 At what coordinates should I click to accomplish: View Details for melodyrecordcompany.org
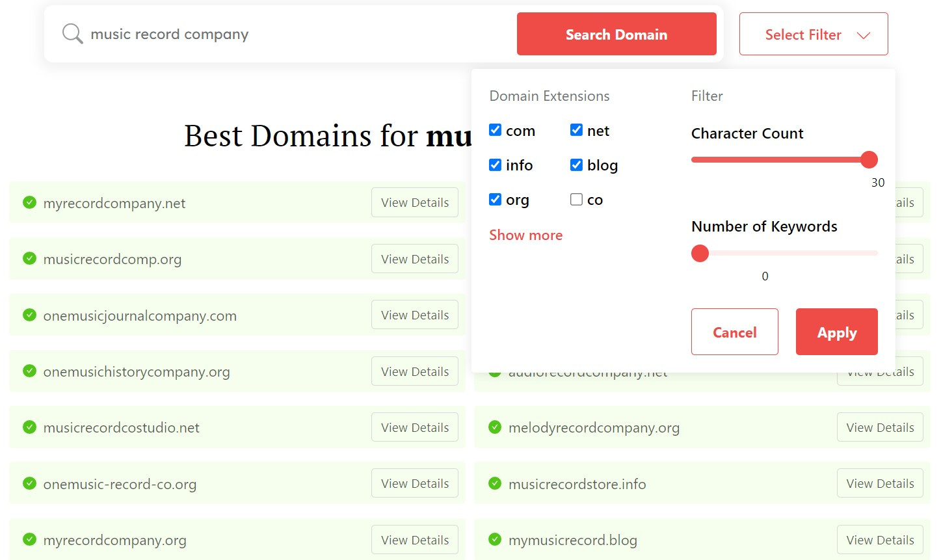880,427
